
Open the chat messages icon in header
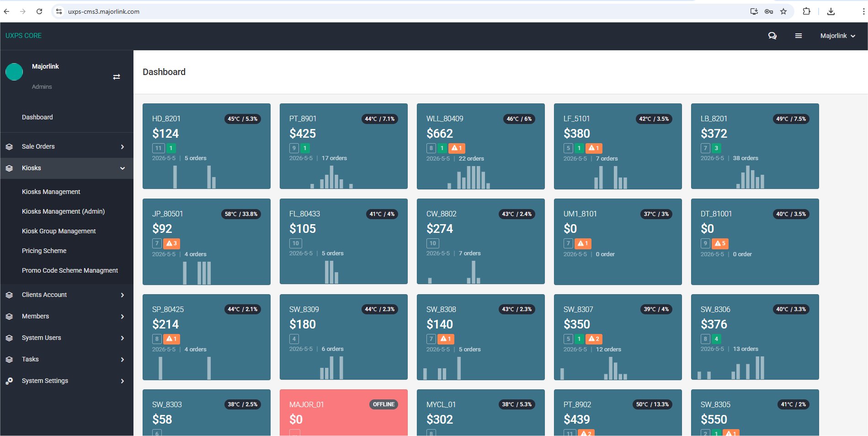point(772,36)
